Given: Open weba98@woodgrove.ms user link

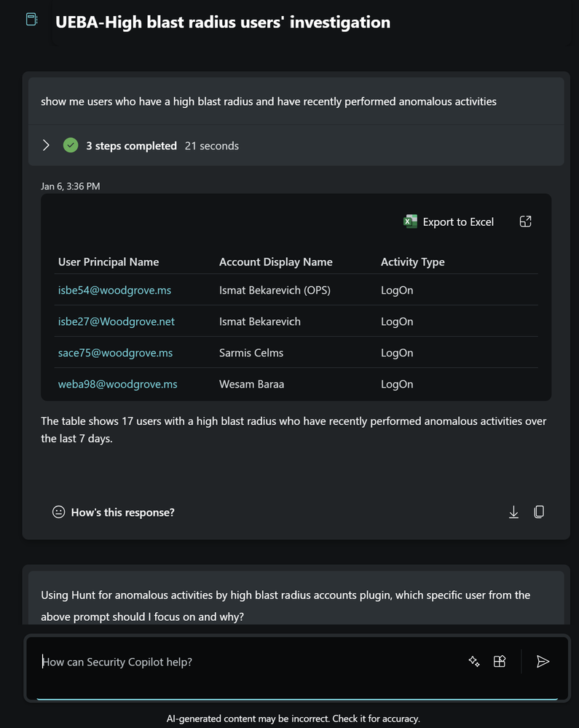Looking at the screenshot, I should pyautogui.click(x=117, y=384).
